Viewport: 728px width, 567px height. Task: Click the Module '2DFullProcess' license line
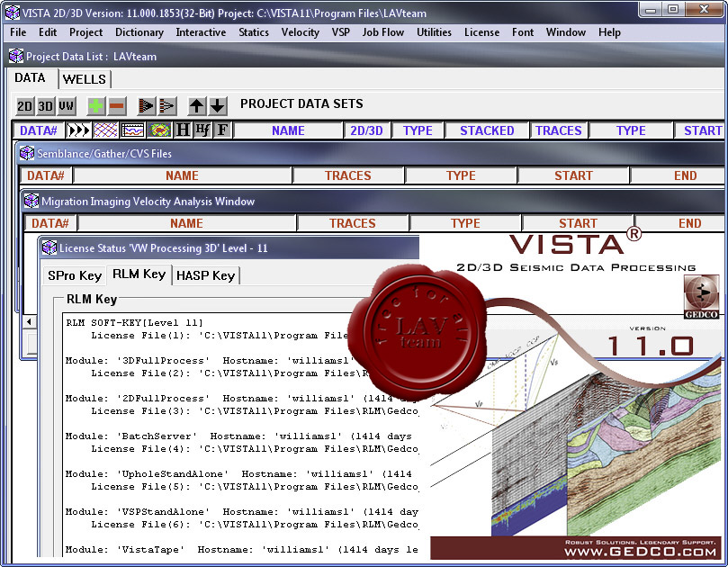click(x=241, y=399)
